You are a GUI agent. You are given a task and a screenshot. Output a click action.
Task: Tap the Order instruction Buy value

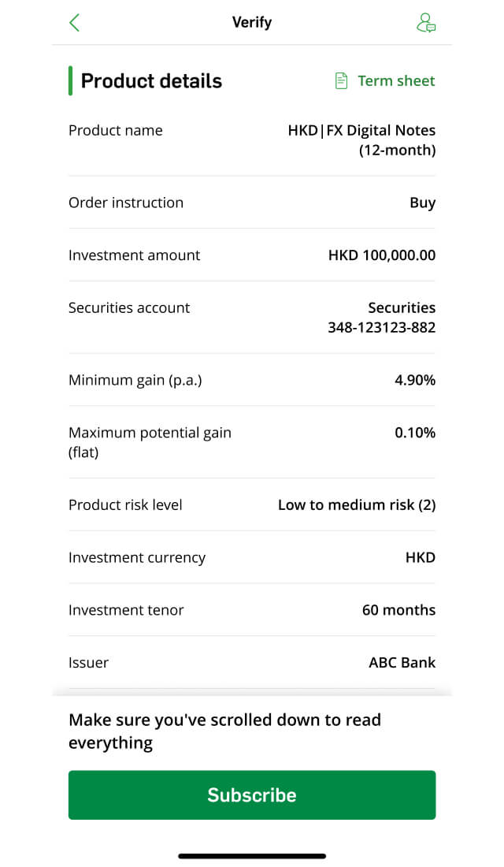[x=423, y=203]
